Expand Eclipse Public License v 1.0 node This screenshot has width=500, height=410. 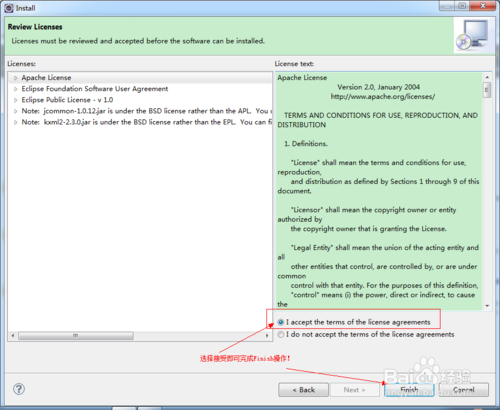point(16,100)
